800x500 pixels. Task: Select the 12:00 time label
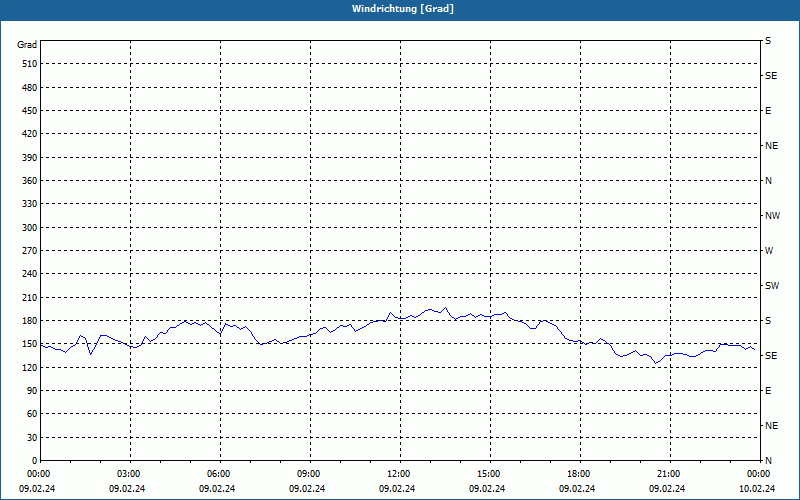click(x=400, y=474)
